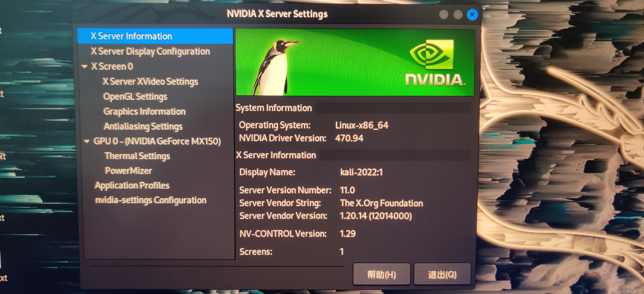Select X Server Information in sidebar

155,36
